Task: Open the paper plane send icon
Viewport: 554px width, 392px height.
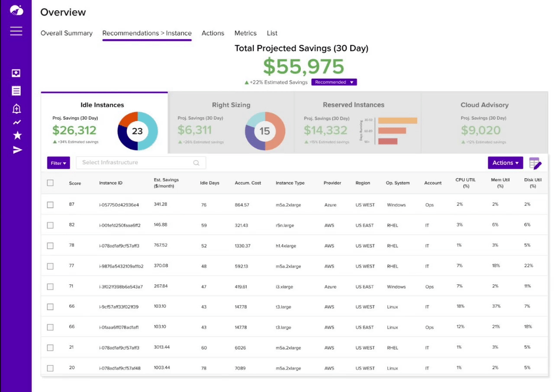Action: pos(17,150)
